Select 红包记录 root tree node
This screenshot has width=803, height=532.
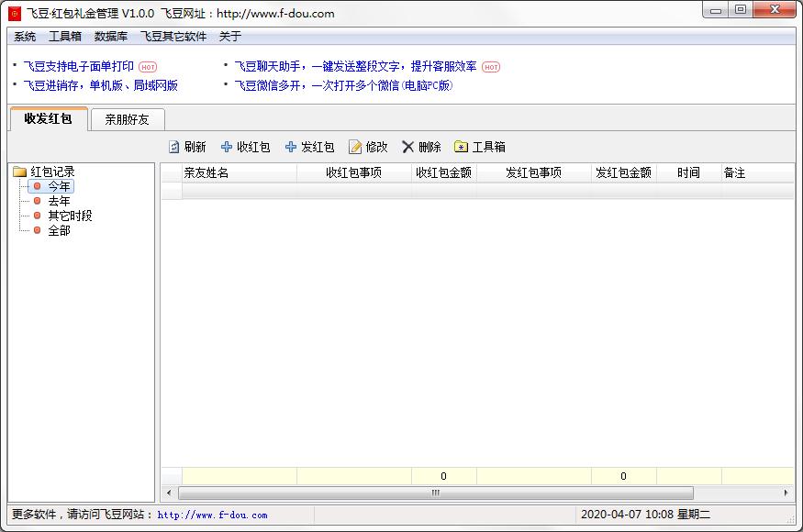[52, 172]
